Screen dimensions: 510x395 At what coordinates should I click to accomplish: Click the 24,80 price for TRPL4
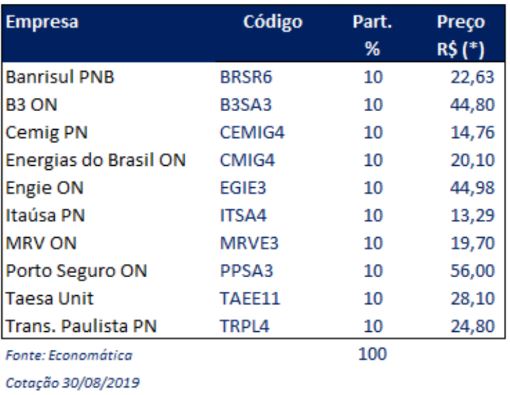point(473,326)
